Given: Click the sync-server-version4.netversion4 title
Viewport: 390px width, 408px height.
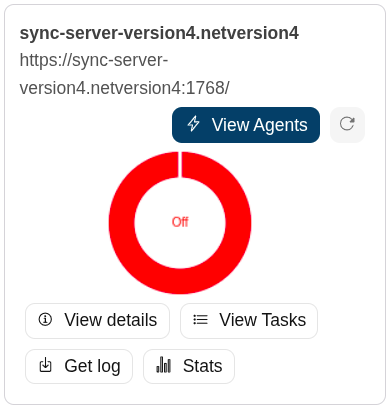Looking at the screenshot, I should click(x=159, y=33).
